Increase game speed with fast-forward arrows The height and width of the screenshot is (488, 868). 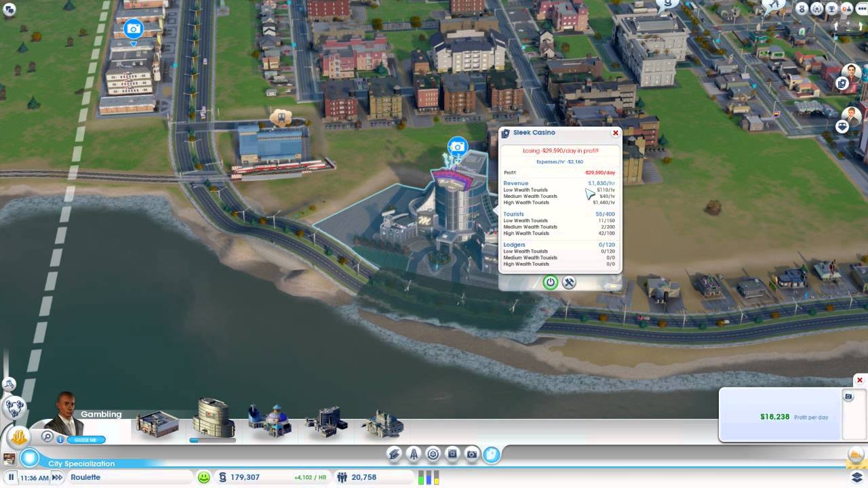pos(57,477)
